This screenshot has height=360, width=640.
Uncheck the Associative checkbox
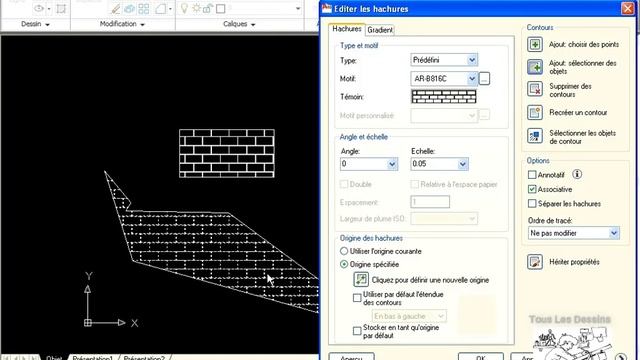point(532,189)
